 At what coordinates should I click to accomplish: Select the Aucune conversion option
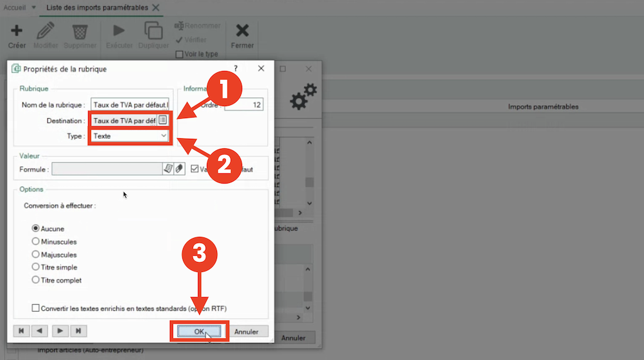(x=36, y=228)
